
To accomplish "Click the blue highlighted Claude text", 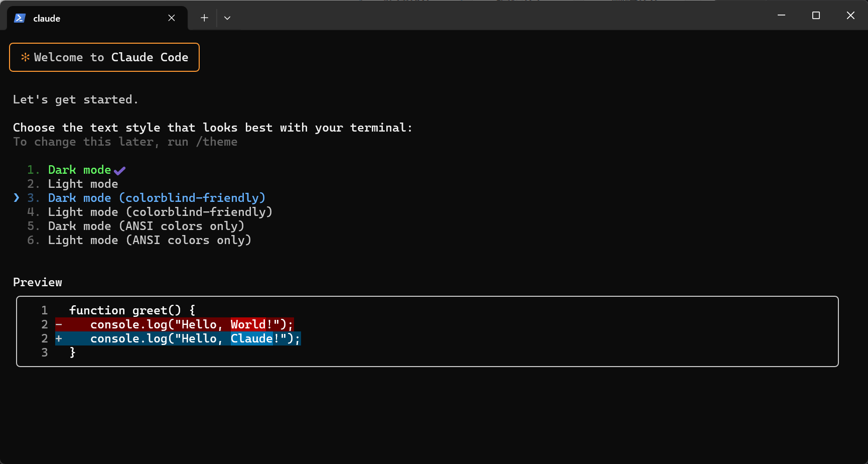I will click(x=251, y=338).
